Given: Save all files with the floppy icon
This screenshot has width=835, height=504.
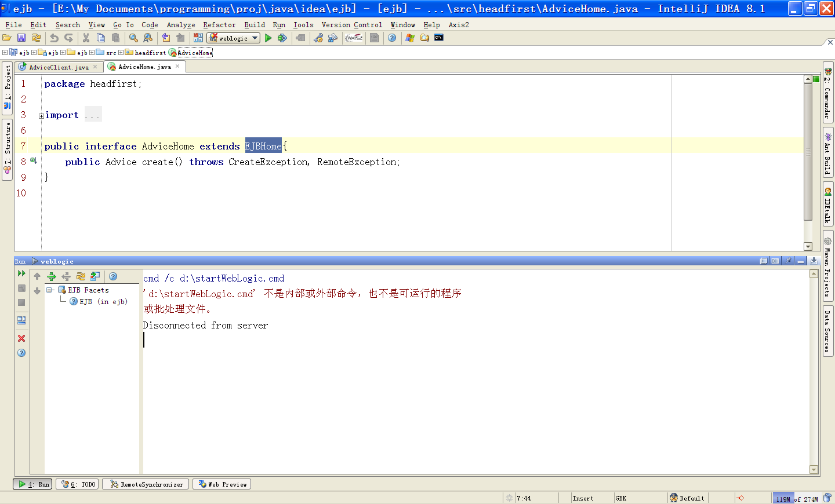Looking at the screenshot, I should (21, 38).
